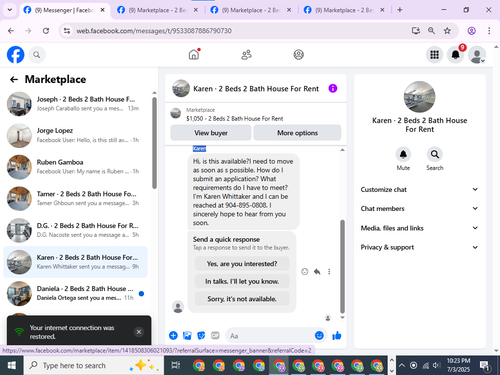Dismiss the internet connection restored toast
The image size is (500, 375).
coord(139,332)
